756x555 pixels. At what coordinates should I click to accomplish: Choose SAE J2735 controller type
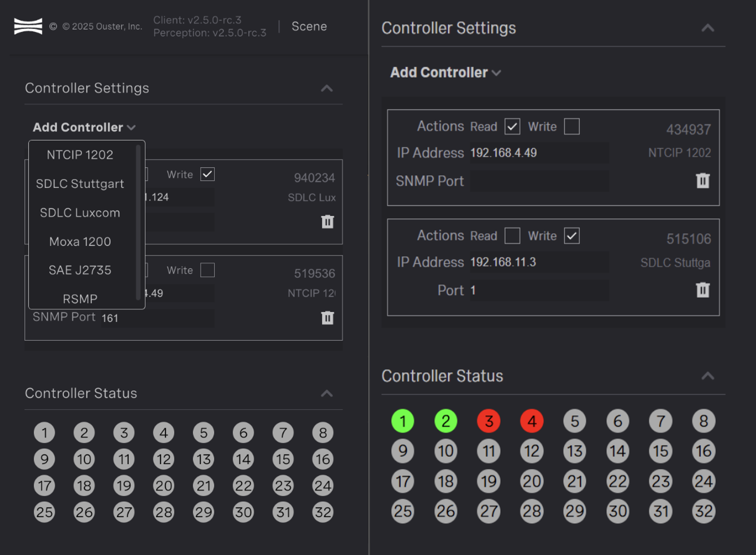[x=80, y=270]
